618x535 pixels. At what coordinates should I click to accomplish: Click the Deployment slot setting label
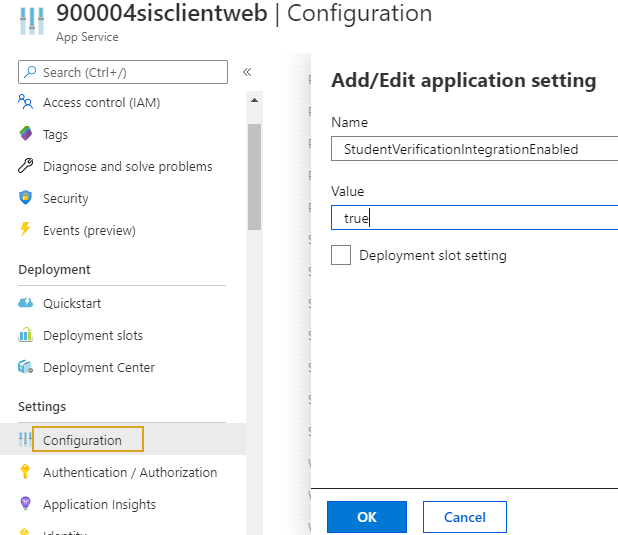tap(433, 255)
